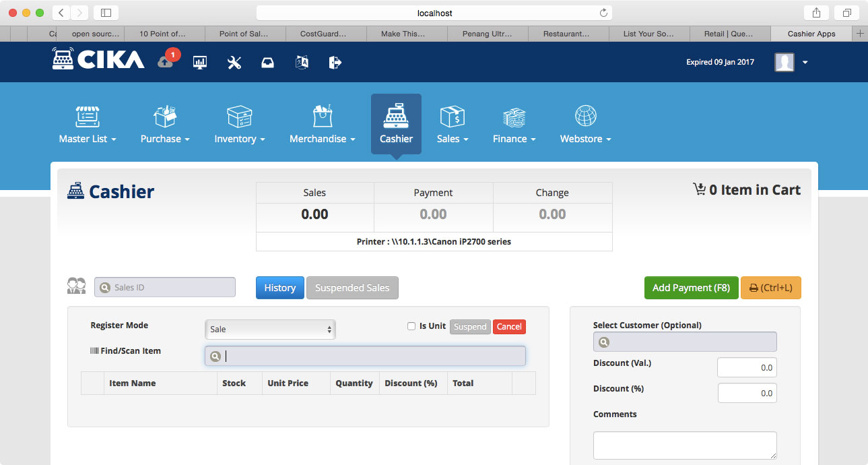Viewport: 868px width, 465px height.
Task: Click the Select Customer search field
Action: pyautogui.click(x=685, y=342)
